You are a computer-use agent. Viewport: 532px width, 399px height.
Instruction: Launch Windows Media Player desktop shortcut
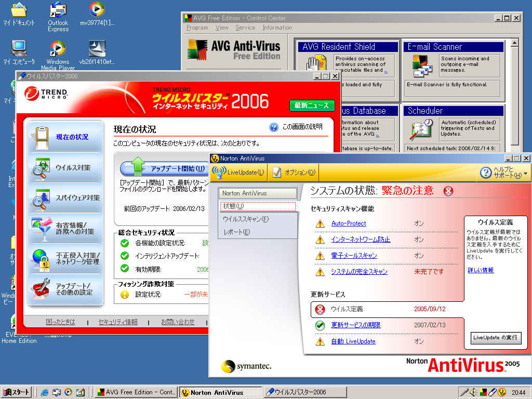(58, 54)
